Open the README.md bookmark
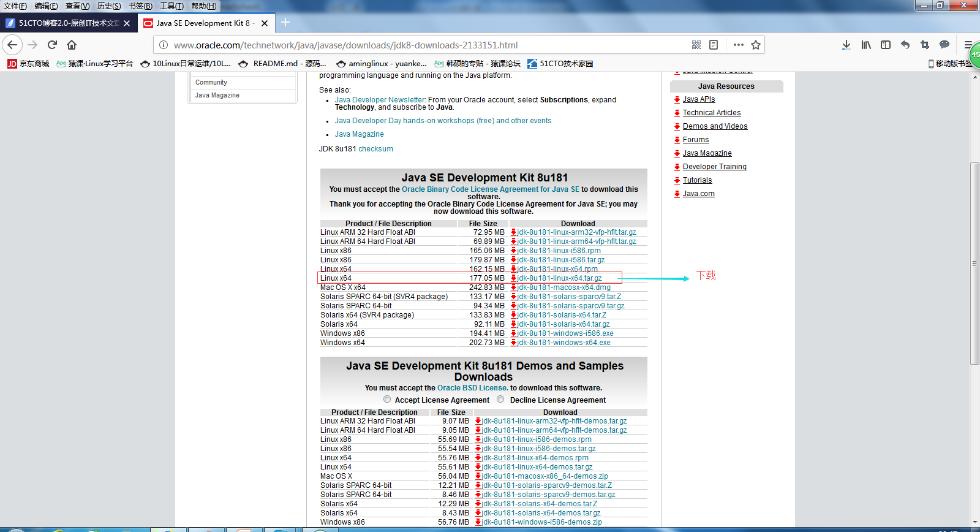980x532 pixels. [x=282, y=63]
